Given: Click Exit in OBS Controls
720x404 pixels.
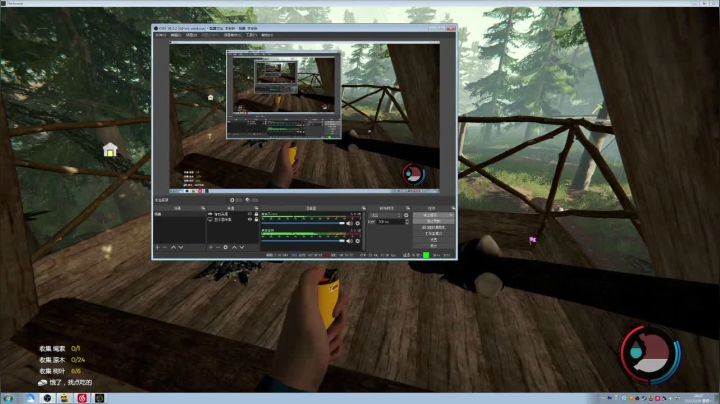Looking at the screenshot, I should click(433, 246).
